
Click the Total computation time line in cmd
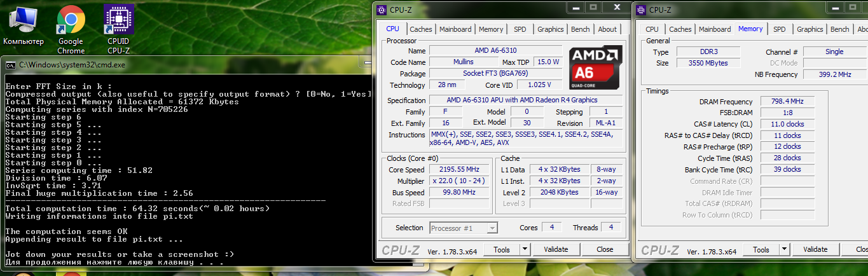137,209
